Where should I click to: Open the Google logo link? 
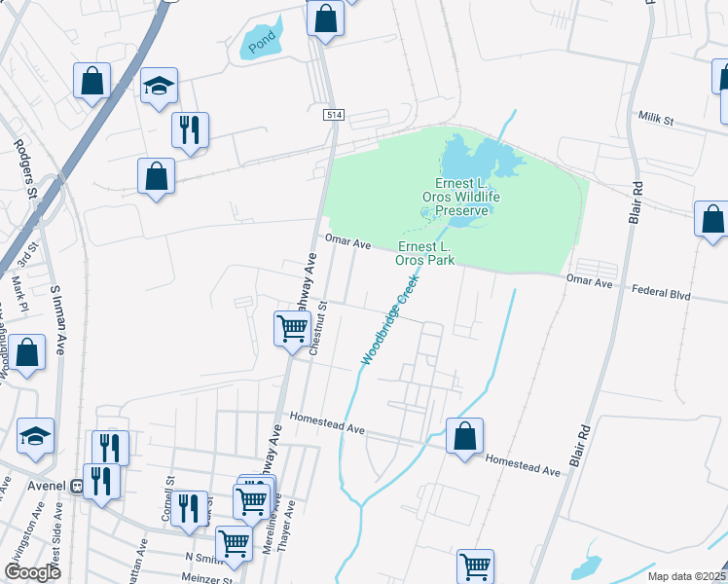coord(32,573)
